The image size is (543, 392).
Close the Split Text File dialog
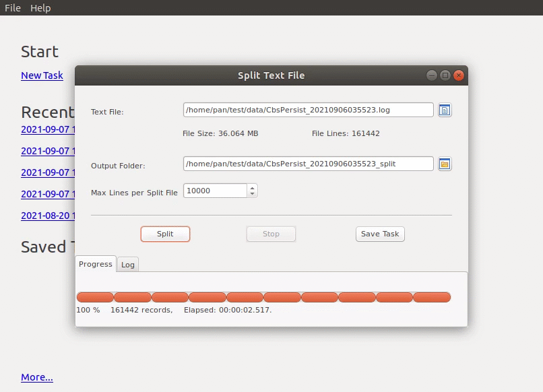coord(459,75)
